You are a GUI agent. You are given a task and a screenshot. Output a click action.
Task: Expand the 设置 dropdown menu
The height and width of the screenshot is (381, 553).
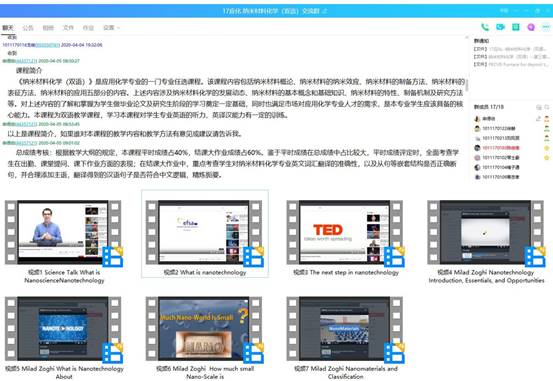pyautogui.click(x=111, y=28)
